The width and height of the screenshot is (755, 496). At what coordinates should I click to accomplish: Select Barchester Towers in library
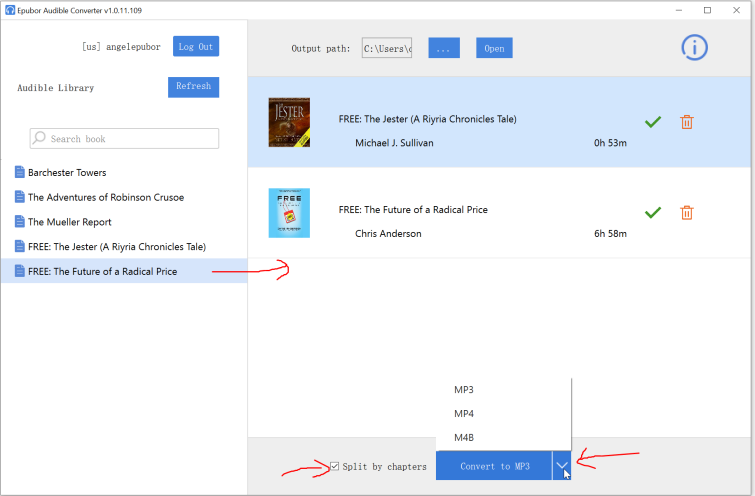click(x=67, y=172)
